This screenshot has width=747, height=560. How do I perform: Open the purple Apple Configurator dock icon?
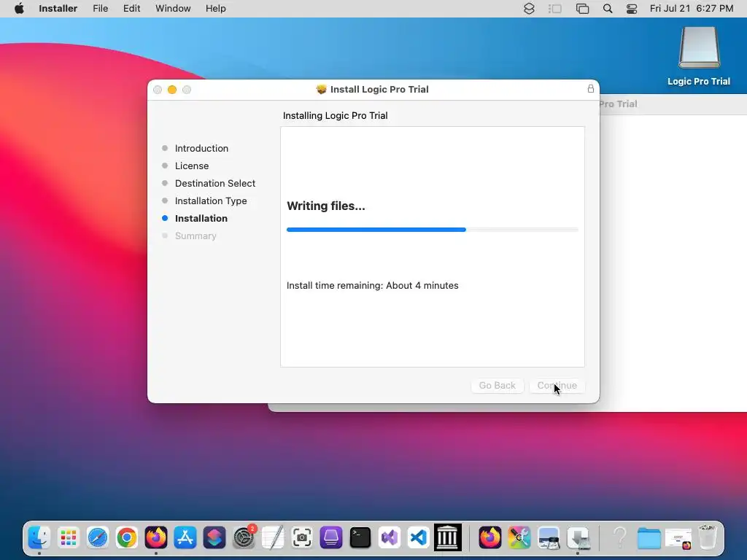331,537
